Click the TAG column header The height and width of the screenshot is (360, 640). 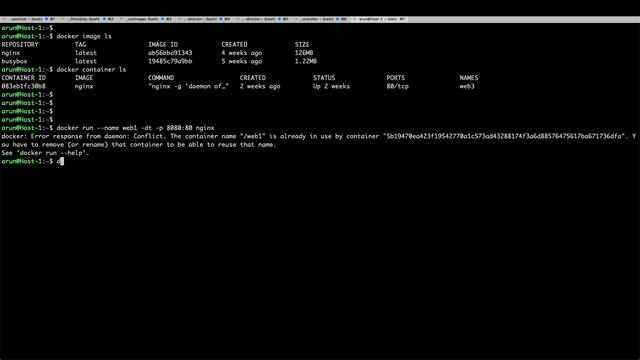(x=80, y=44)
